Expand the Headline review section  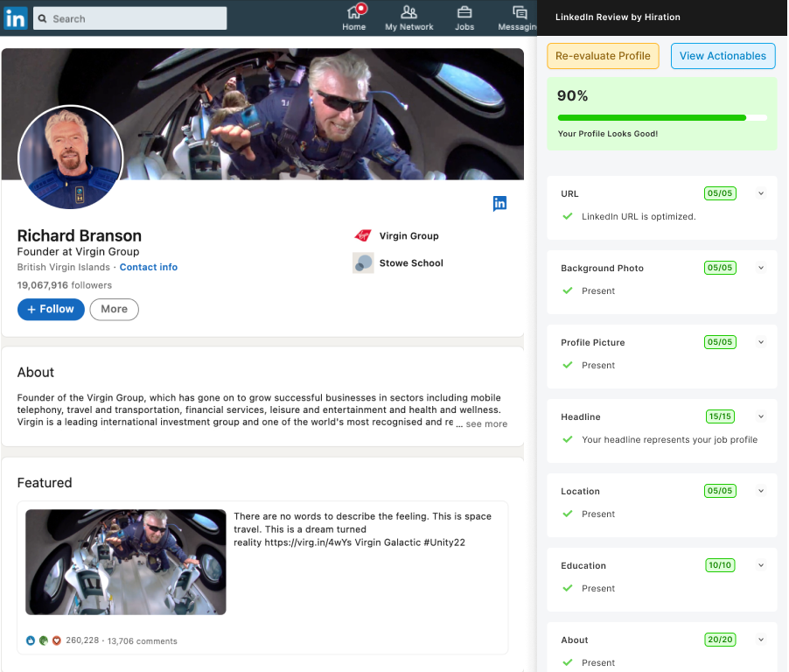point(761,416)
